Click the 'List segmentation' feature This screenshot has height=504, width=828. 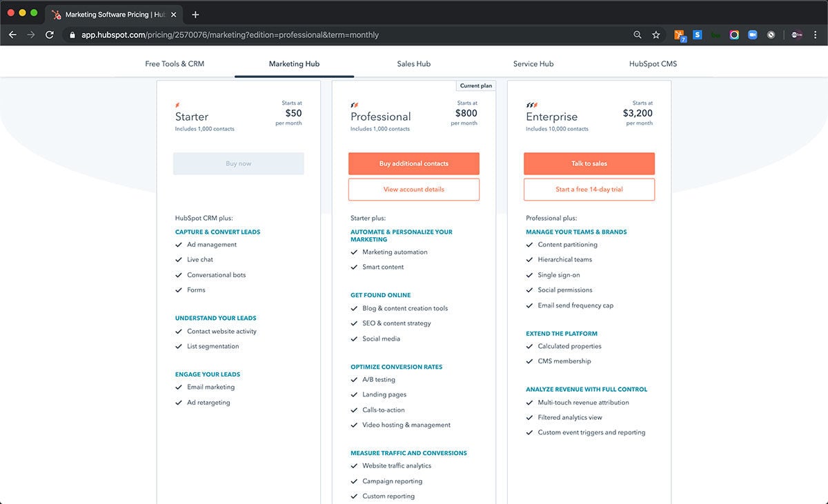pos(213,347)
